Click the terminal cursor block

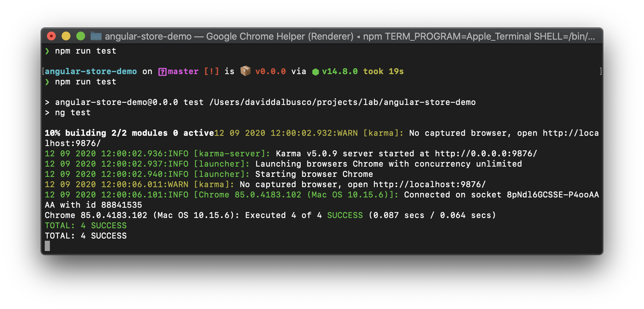(47, 246)
